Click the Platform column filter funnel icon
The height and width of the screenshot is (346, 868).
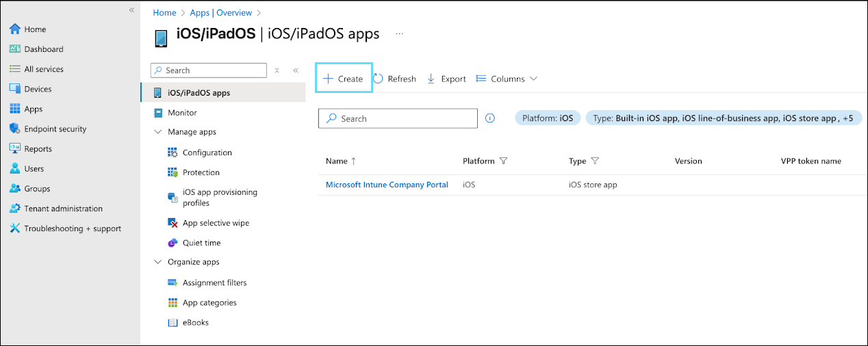504,161
